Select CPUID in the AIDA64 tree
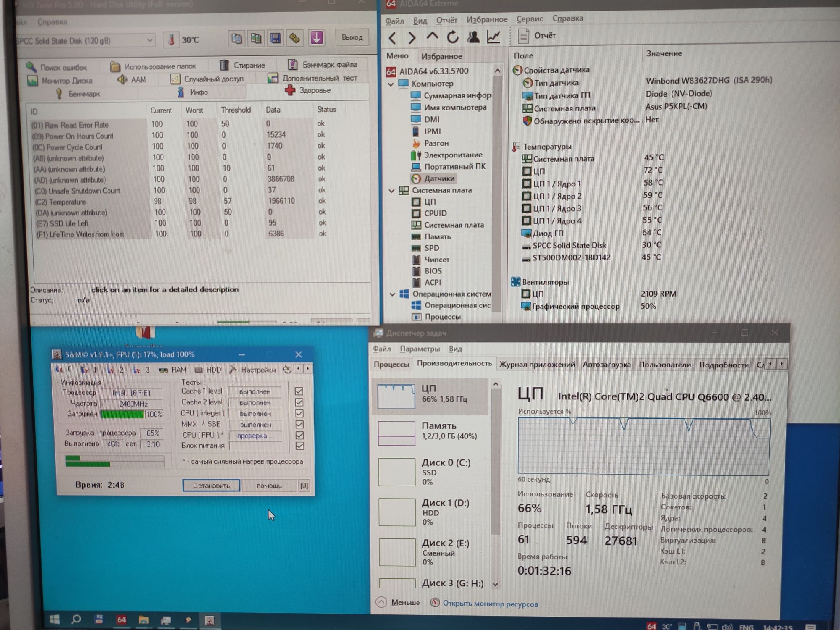This screenshot has height=630, width=840. [429, 213]
